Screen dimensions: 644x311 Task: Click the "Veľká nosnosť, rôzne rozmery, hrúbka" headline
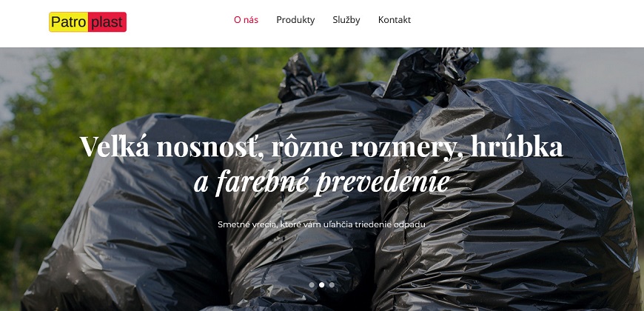[x=321, y=147]
